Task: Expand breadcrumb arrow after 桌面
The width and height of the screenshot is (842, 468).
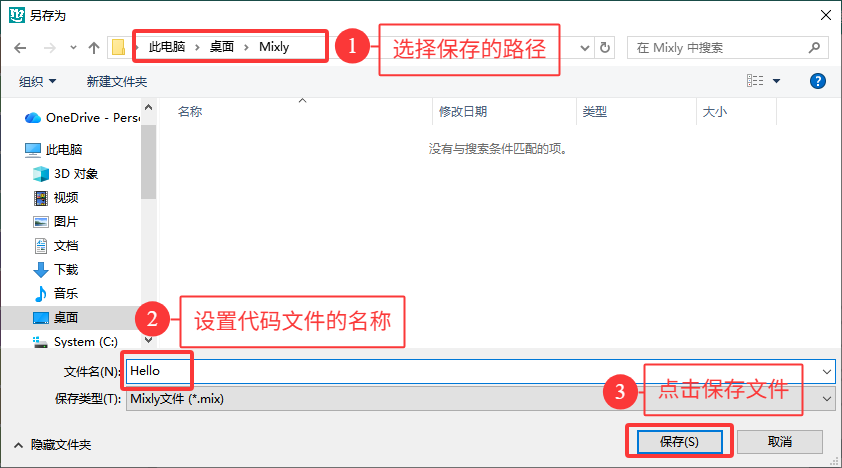Action: [246, 47]
